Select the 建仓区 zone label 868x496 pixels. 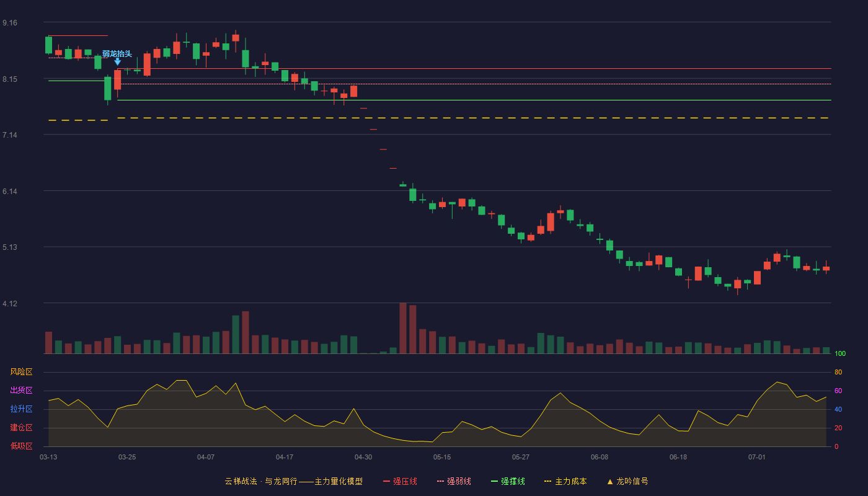[x=22, y=428]
